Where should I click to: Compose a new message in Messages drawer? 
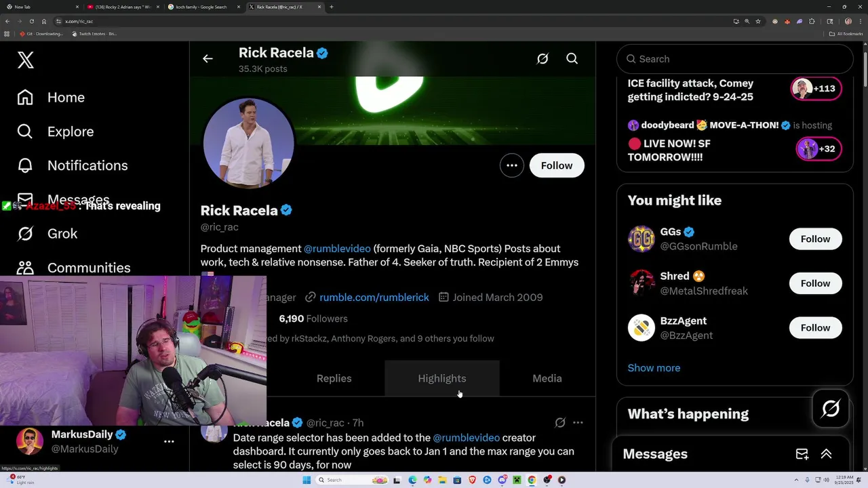click(802, 454)
